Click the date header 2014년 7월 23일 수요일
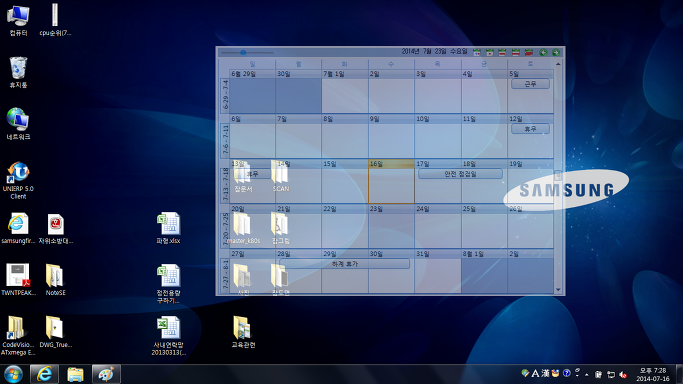This screenshot has width=683, height=384. 434,51
